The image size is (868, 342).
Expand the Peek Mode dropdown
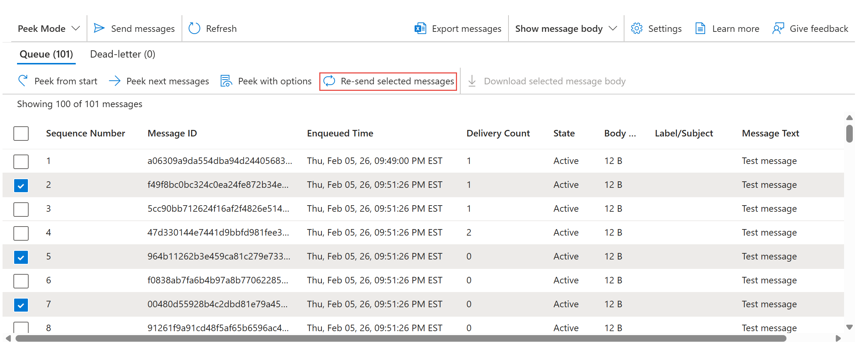coord(49,28)
